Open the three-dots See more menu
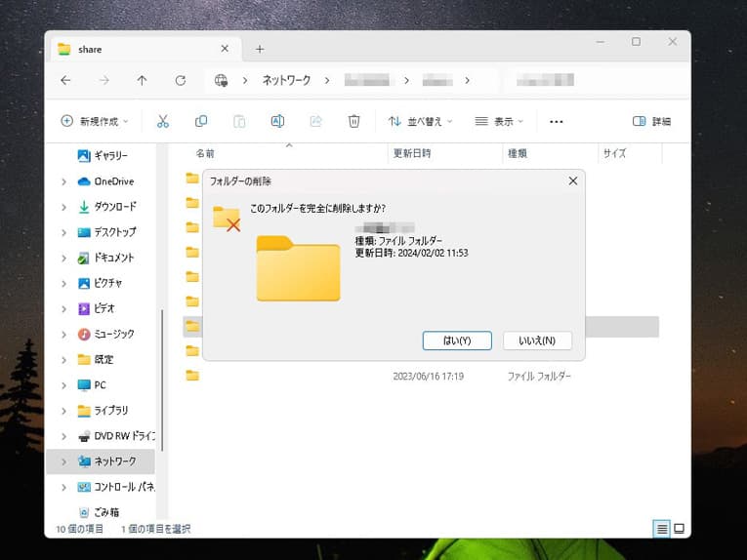The width and height of the screenshot is (747, 560). tap(557, 122)
